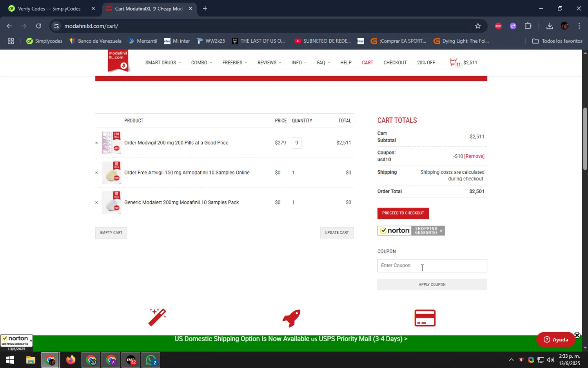Click the volume icon in the system tray
Screen dimensions: 588x368
pos(550,360)
